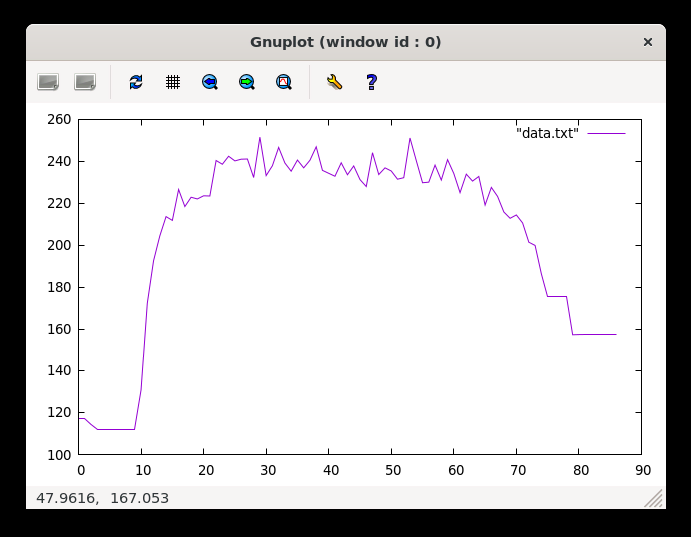Click the "data.txt" legend label
Viewport: 691px width, 537px height.
pyautogui.click(x=547, y=133)
